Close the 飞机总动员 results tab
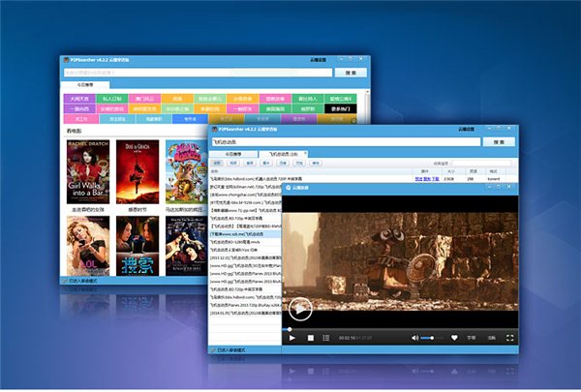Screen dimensions: 581x392 pos(305,153)
